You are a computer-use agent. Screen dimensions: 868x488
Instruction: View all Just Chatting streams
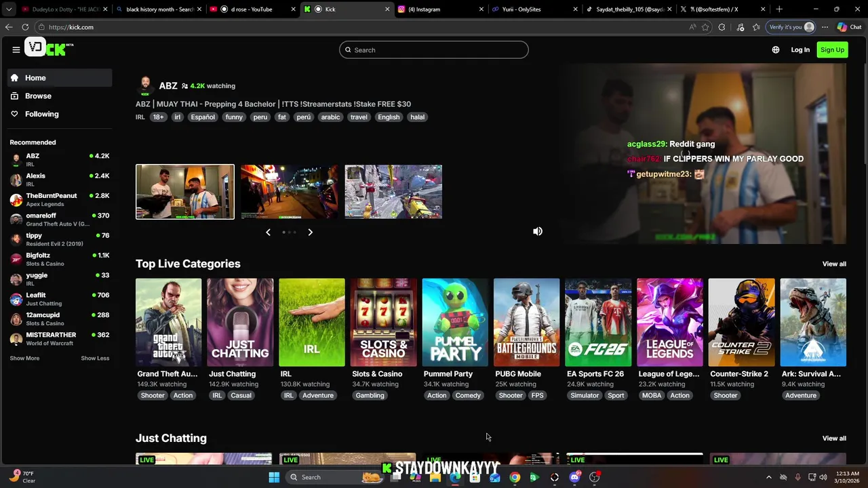point(834,438)
